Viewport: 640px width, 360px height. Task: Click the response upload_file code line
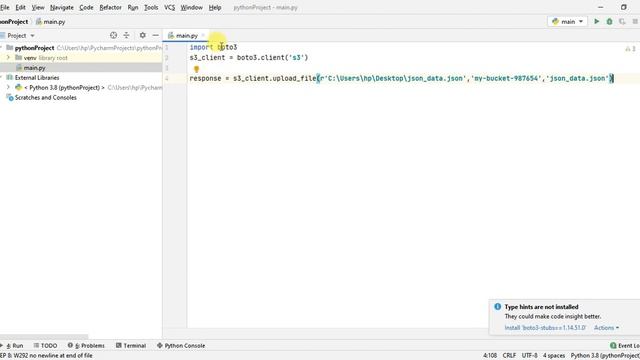click(x=402, y=78)
